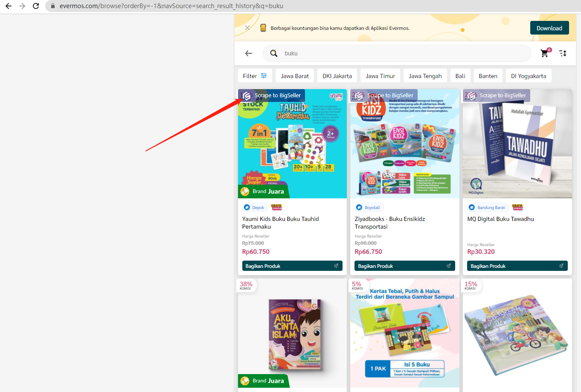This screenshot has height=392, width=581.
Task: Click Scrape to BigSeller on Yaumi Kids book
Action: [x=273, y=96]
